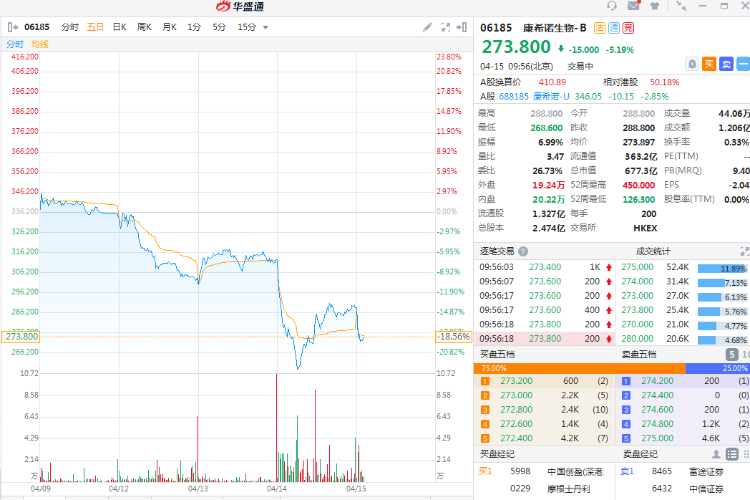Open the skin theme shirt icon

(655, 6)
